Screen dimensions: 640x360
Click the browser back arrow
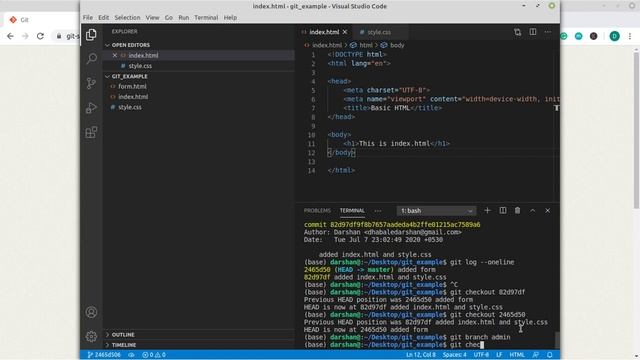10,36
